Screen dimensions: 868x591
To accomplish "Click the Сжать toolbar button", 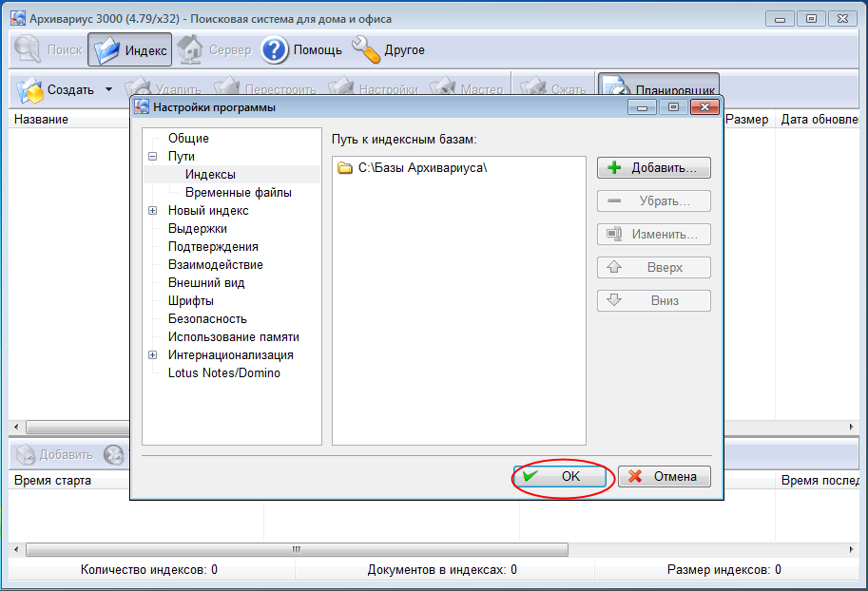I will pos(552,88).
